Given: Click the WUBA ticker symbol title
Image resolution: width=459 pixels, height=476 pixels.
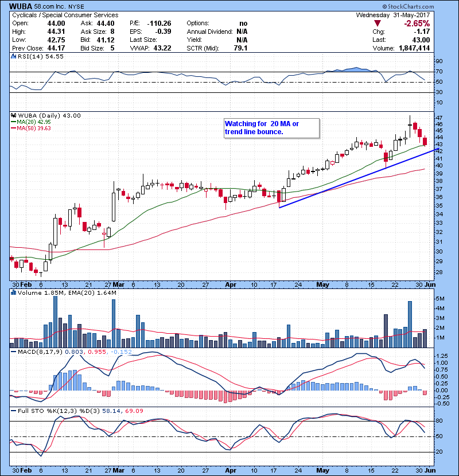Looking at the screenshot, I should pos(21,6).
